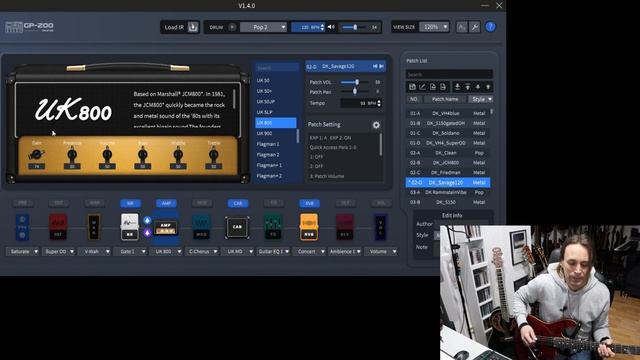The width and height of the screenshot is (640, 360).
Task: Toggle the DLY module on/off button
Action: 345,203
